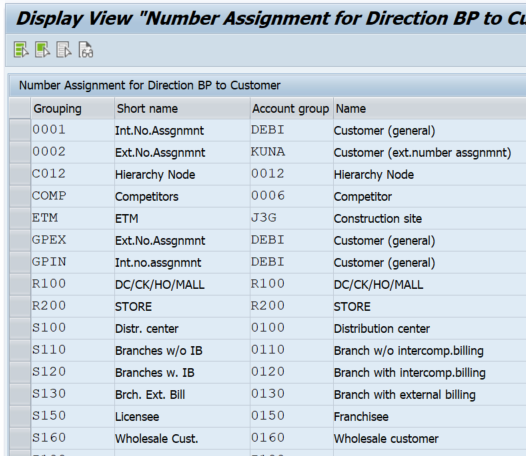Click short name Competitors
The height and width of the screenshot is (456, 526).
(182, 196)
